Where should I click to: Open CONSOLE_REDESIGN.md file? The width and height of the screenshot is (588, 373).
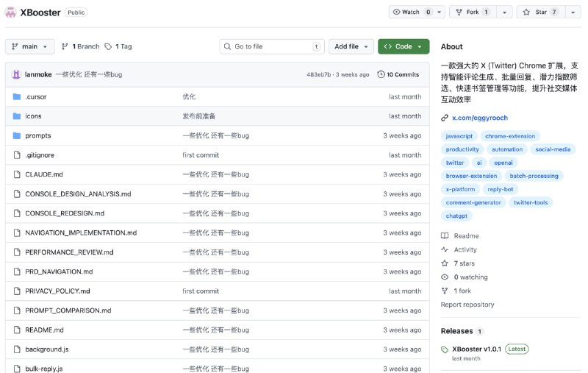coord(65,213)
